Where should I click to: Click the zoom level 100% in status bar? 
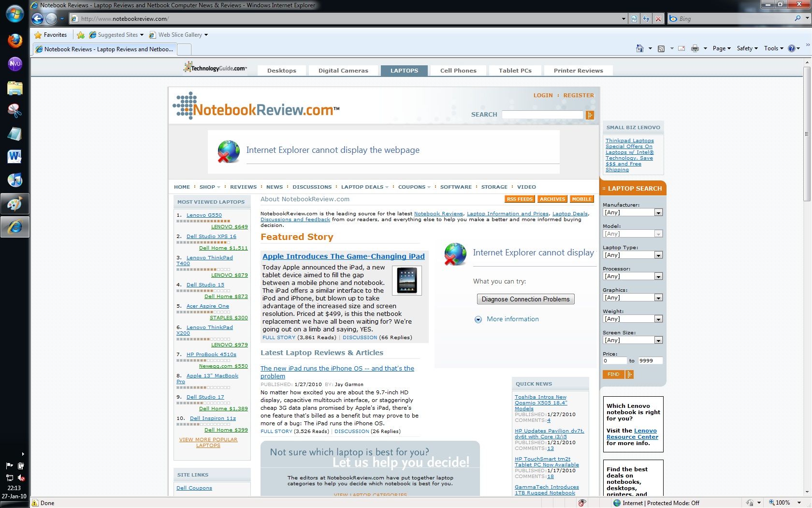click(782, 503)
